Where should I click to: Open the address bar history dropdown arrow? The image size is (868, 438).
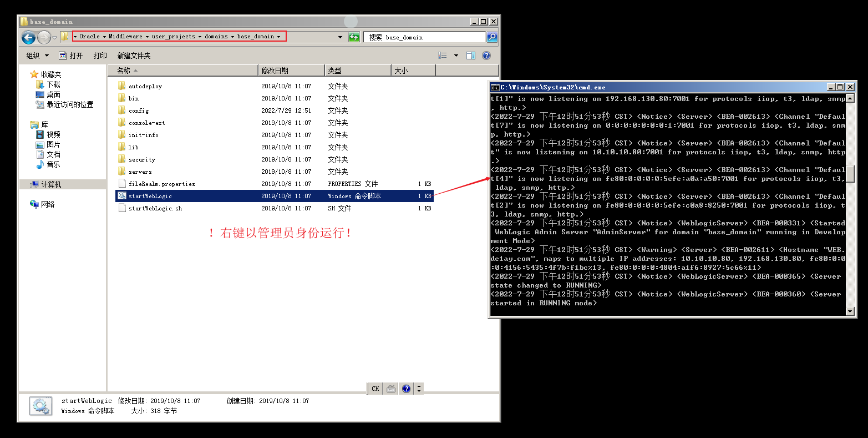coord(340,37)
